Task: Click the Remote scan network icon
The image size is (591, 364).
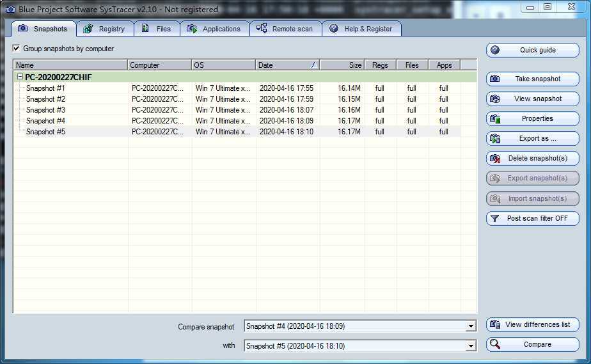Action: click(x=262, y=28)
